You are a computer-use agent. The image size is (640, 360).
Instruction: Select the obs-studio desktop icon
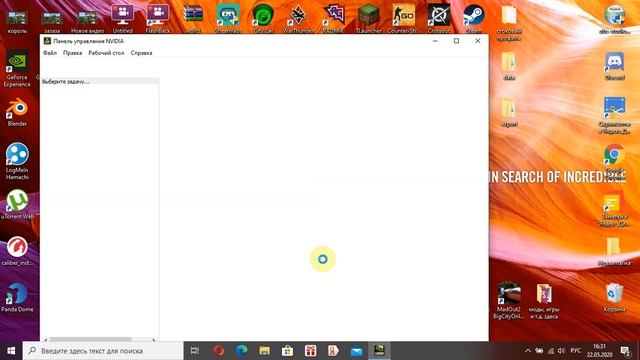(x=615, y=19)
